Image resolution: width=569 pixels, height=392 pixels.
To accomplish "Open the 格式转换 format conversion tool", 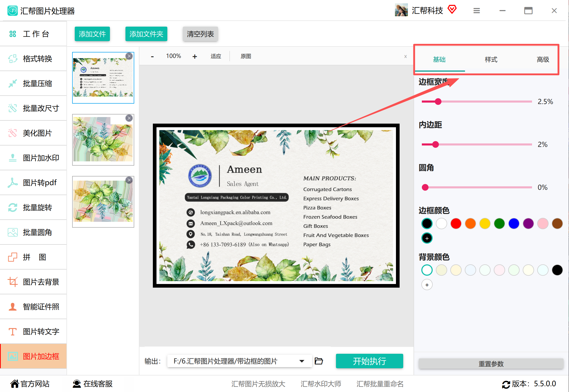I will tap(33, 59).
